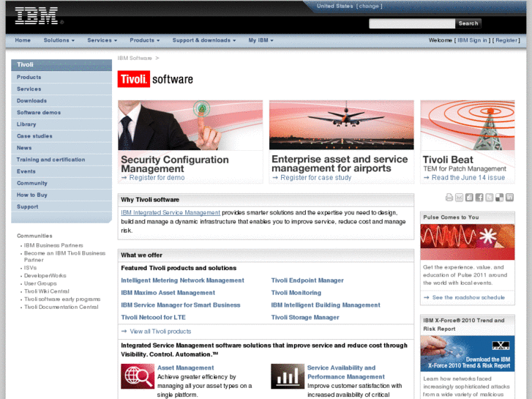
Task: Click the Security Configuration Management banner image
Action: click(190, 125)
